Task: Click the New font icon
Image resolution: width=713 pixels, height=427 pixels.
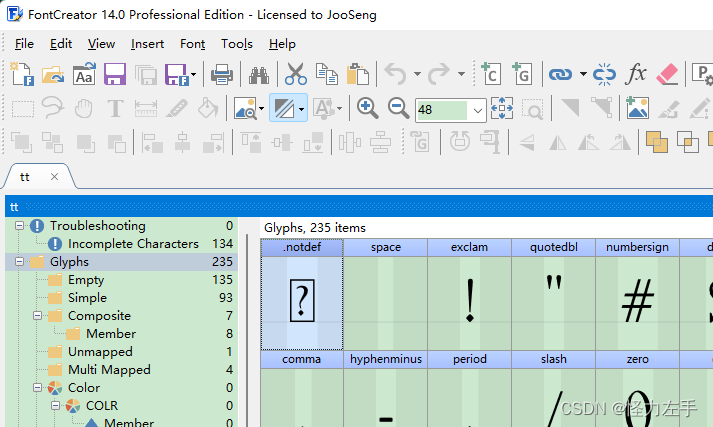Action: coord(22,74)
